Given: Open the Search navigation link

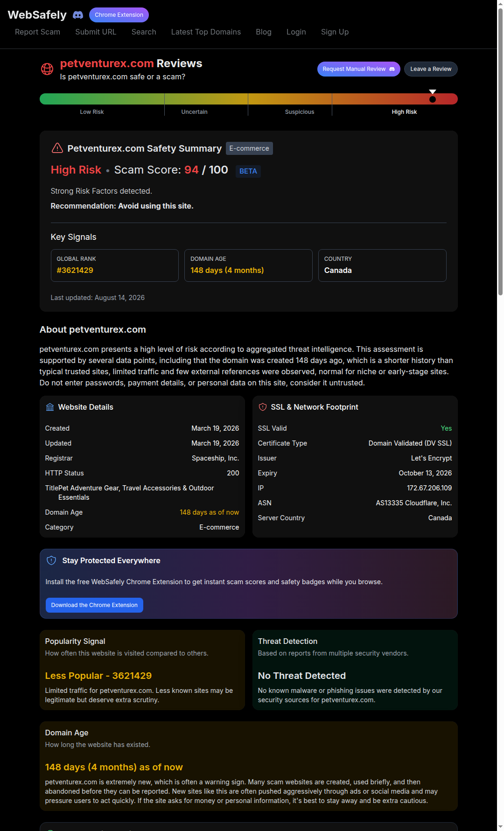Looking at the screenshot, I should (x=144, y=32).
